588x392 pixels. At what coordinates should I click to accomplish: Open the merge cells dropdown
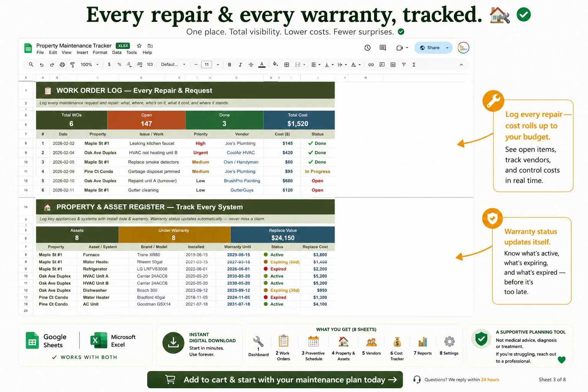tap(301, 65)
